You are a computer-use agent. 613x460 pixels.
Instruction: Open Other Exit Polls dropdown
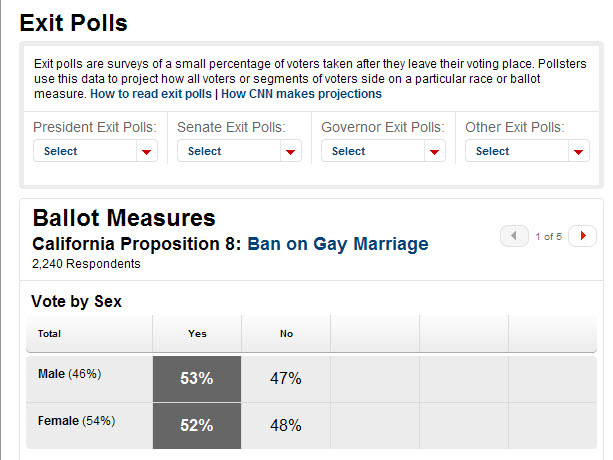(516, 151)
